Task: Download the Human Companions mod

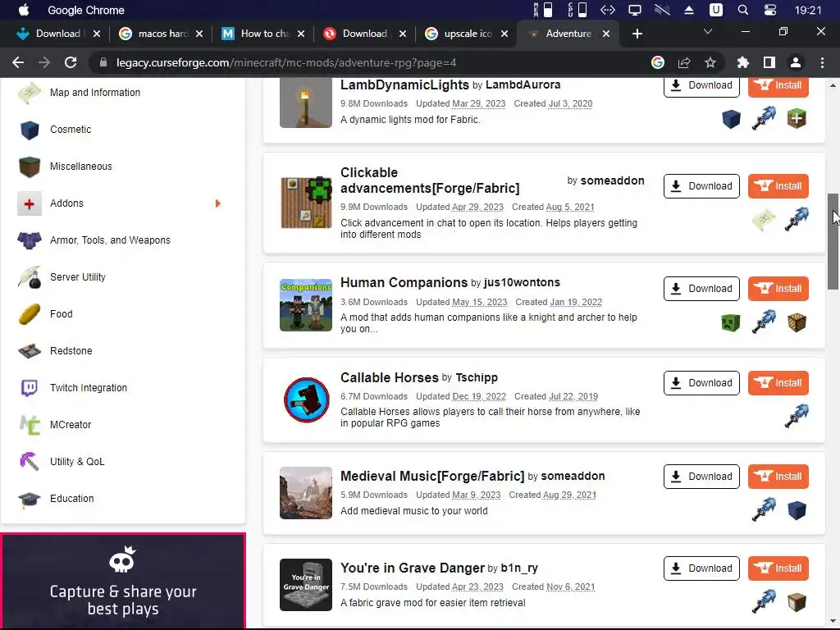Action: click(701, 289)
